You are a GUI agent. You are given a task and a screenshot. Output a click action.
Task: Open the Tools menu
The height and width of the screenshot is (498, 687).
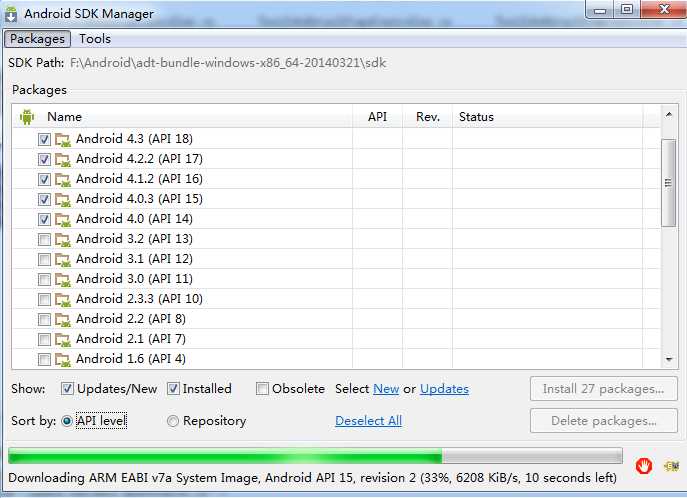pyautogui.click(x=95, y=39)
